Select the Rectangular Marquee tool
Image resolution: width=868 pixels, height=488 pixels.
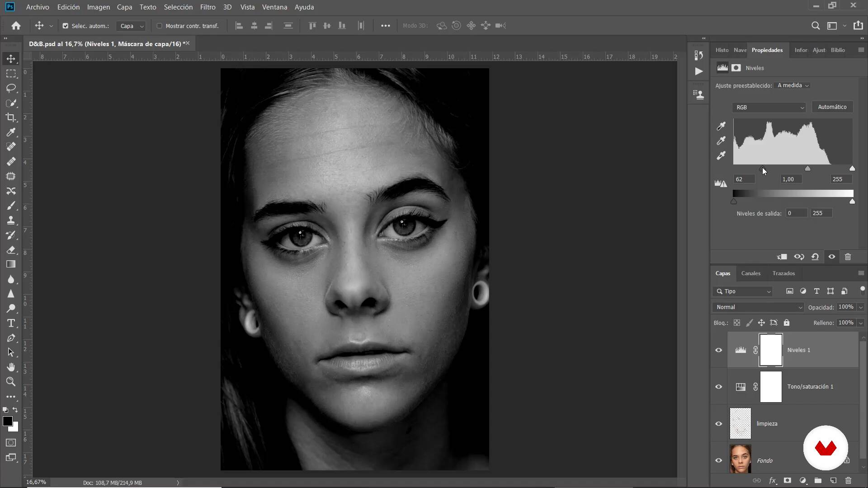(x=11, y=73)
